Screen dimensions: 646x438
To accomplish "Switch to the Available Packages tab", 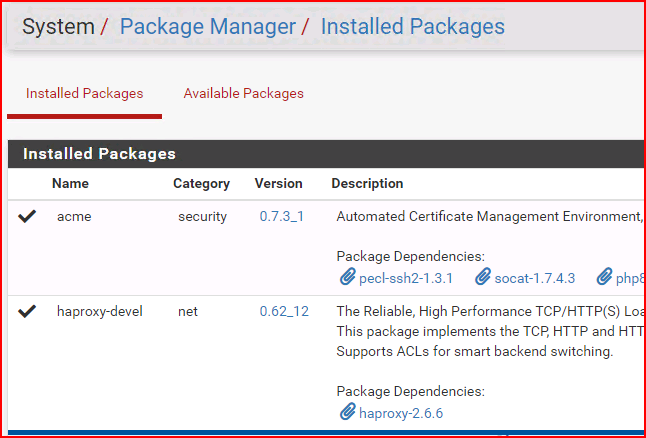I will click(243, 94).
